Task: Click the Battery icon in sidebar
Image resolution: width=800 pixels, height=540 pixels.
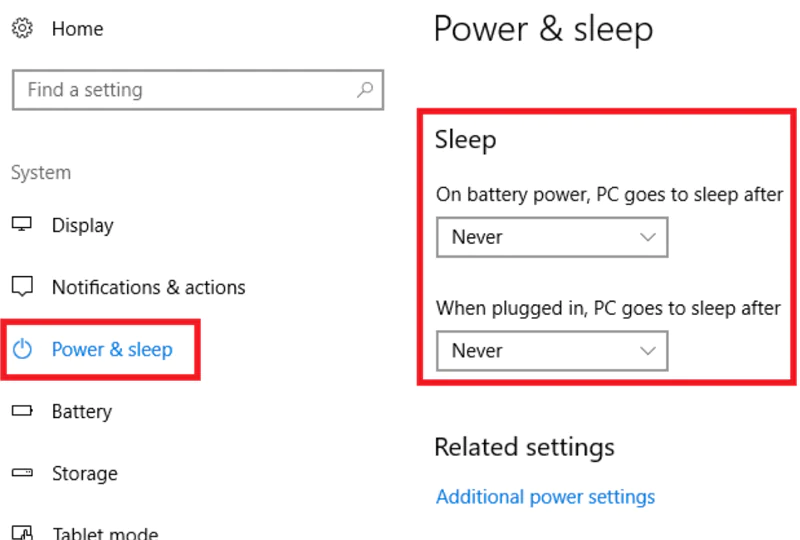Action: point(22,411)
